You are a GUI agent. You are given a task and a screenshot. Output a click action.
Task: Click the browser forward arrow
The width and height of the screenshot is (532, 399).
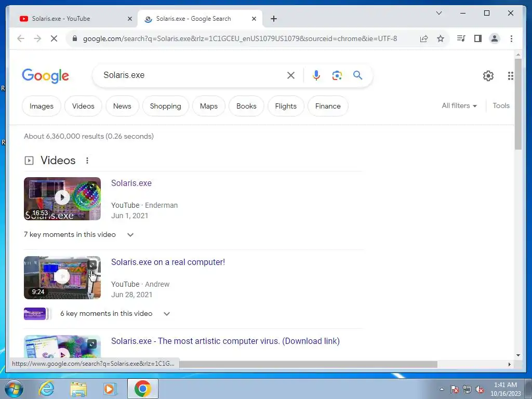pos(37,38)
